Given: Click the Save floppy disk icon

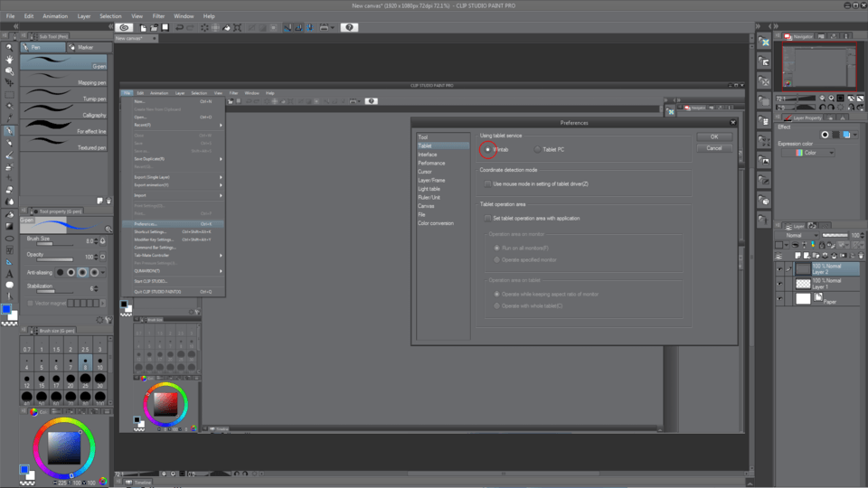Looking at the screenshot, I should pyautogui.click(x=164, y=28).
